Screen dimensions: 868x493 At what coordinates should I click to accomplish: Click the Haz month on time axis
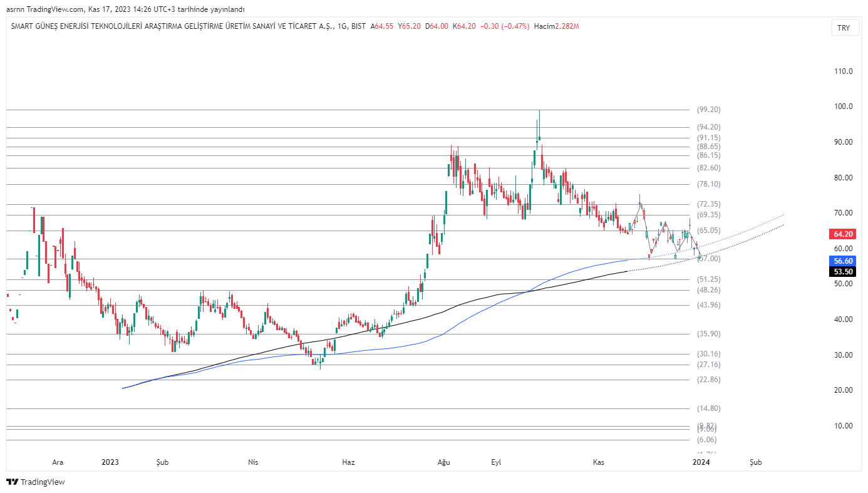[348, 462]
